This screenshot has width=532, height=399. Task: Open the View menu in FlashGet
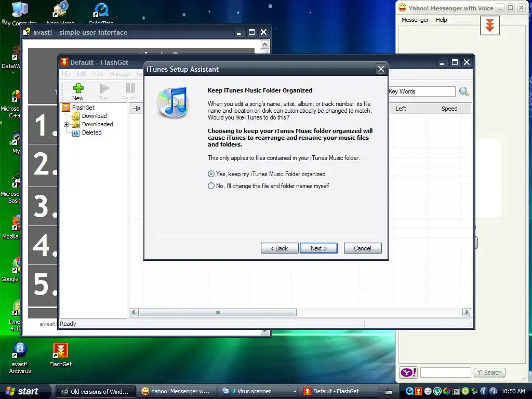coord(98,74)
